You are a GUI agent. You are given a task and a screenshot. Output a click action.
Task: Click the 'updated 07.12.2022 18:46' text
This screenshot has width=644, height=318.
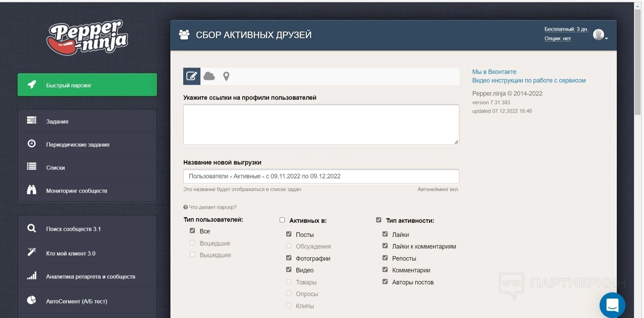[502, 111]
